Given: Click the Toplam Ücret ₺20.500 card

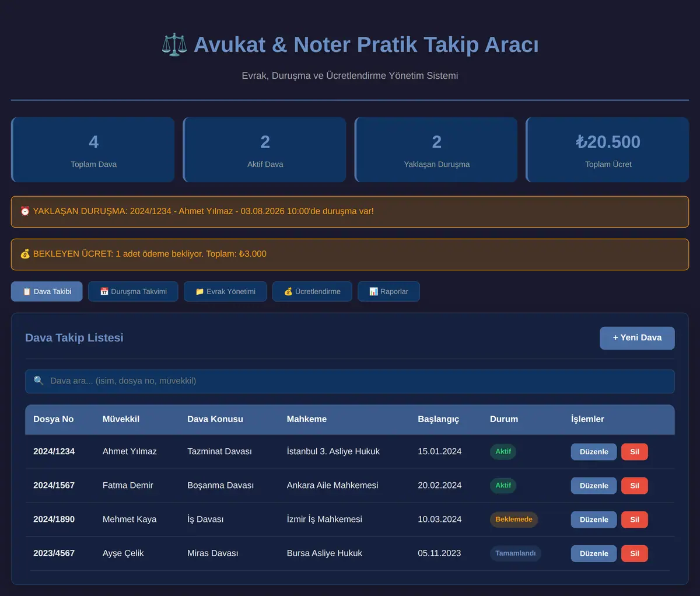Looking at the screenshot, I should pyautogui.click(x=608, y=150).
